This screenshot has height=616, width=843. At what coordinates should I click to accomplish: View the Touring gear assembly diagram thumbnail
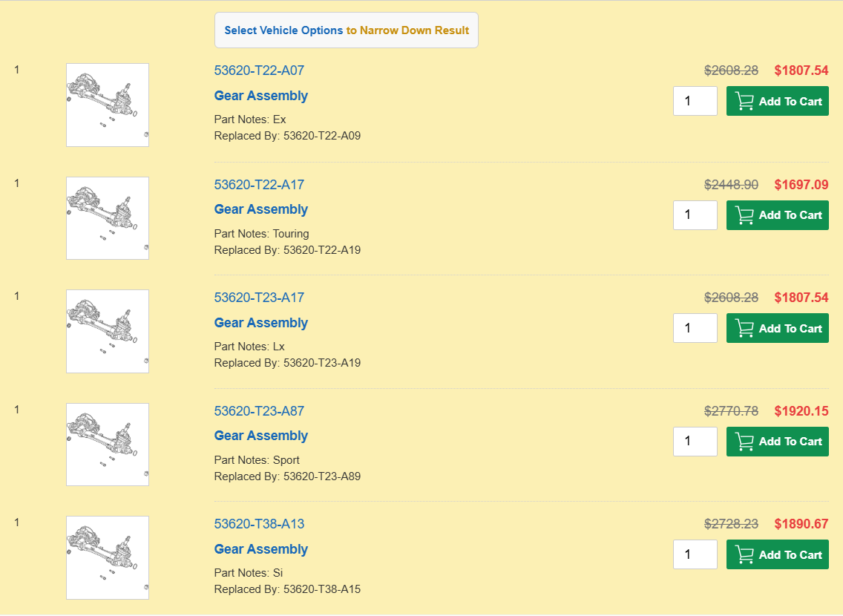pyautogui.click(x=108, y=218)
